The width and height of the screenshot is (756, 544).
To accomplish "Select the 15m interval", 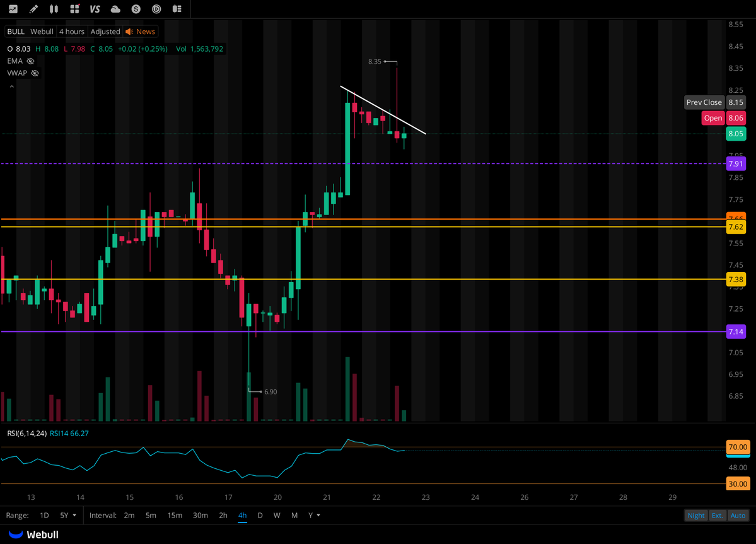I will [x=175, y=516].
